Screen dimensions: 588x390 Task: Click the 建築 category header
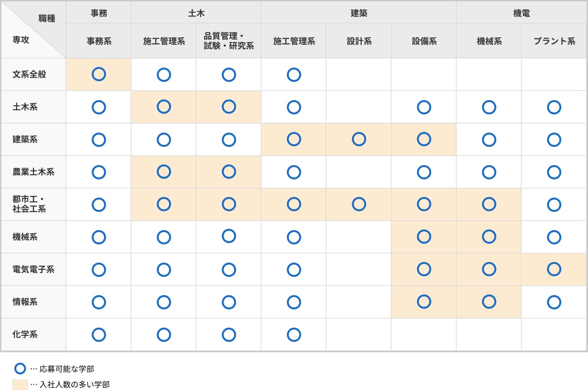tap(359, 13)
